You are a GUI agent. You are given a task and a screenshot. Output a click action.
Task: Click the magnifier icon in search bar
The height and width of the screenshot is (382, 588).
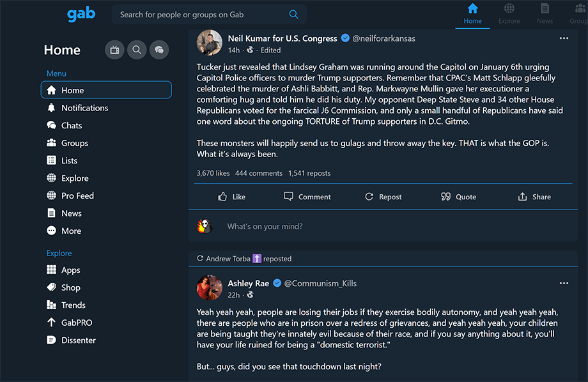pyautogui.click(x=293, y=15)
